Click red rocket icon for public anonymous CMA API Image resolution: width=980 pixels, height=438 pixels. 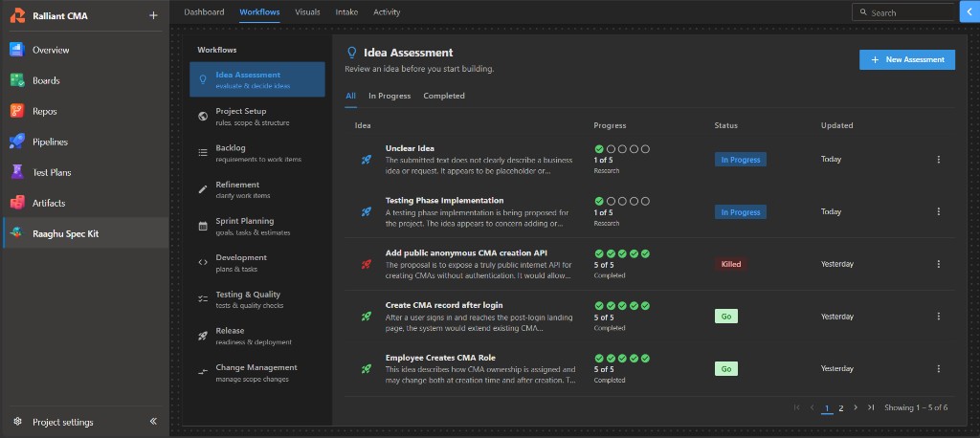click(367, 264)
